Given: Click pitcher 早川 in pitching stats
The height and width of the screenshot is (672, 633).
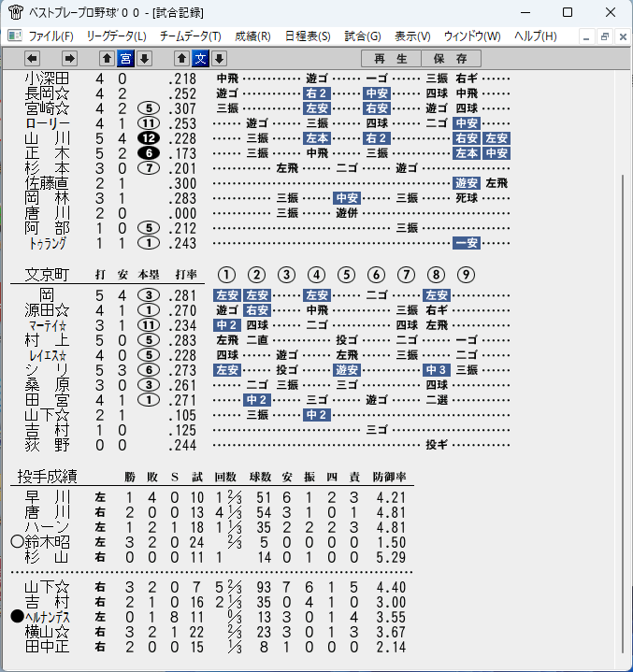Looking at the screenshot, I should point(47,497).
